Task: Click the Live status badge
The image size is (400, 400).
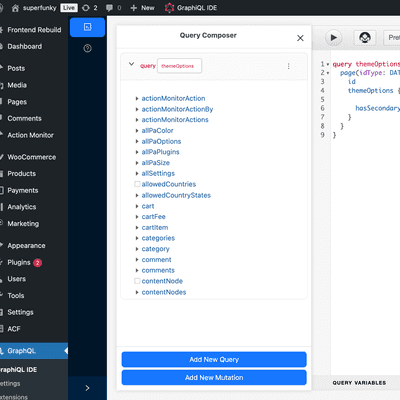Action: [x=69, y=8]
